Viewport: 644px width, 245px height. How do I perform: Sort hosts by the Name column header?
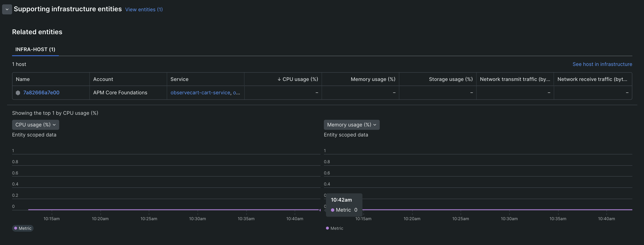pyautogui.click(x=23, y=79)
